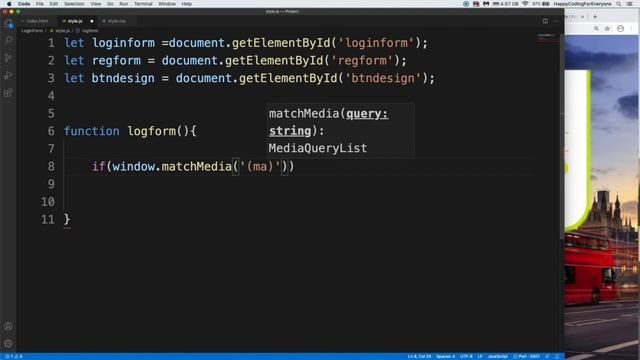Click errors and warnings status indicator
Screen dimensions: 640x360
(13, 356)
